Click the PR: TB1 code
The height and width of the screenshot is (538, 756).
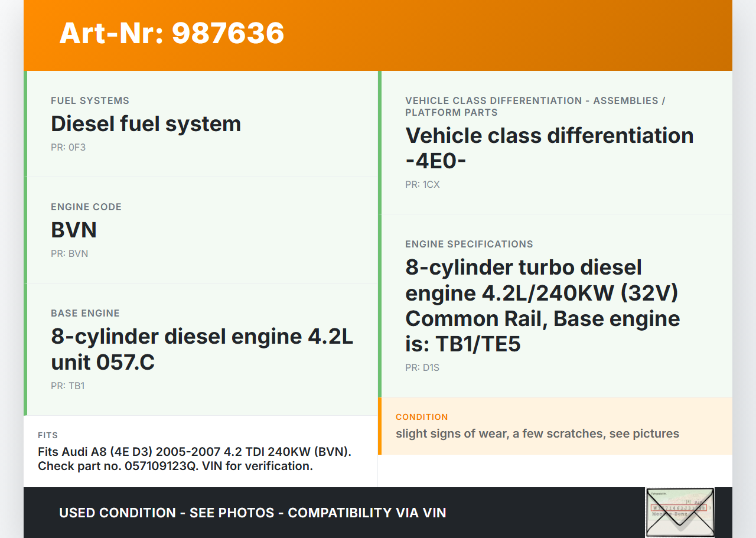pos(67,386)
